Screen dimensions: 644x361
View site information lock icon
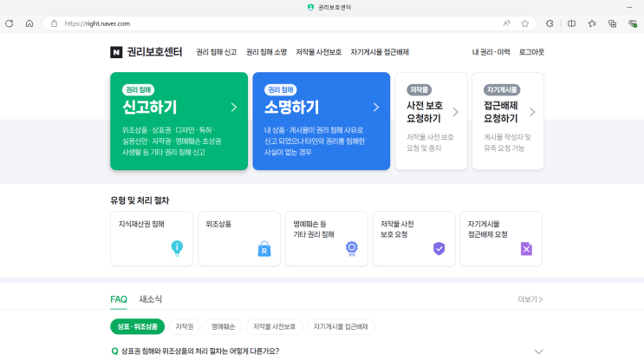click(55, 23)
